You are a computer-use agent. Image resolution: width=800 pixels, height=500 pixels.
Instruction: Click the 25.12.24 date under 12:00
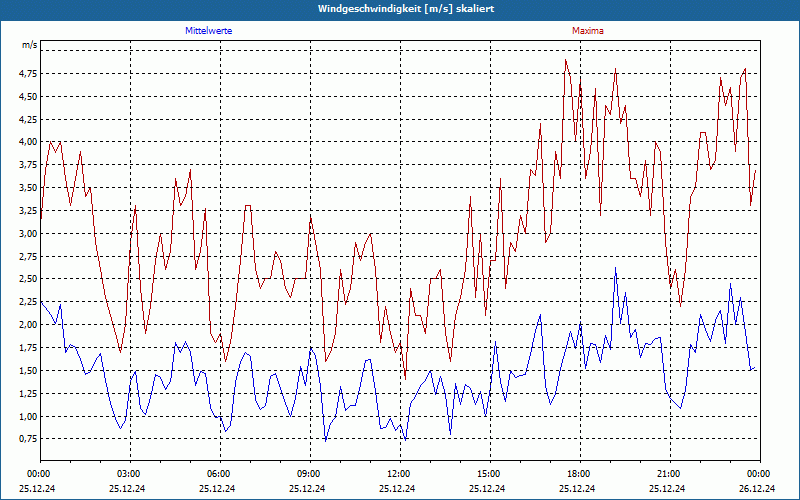397,488
